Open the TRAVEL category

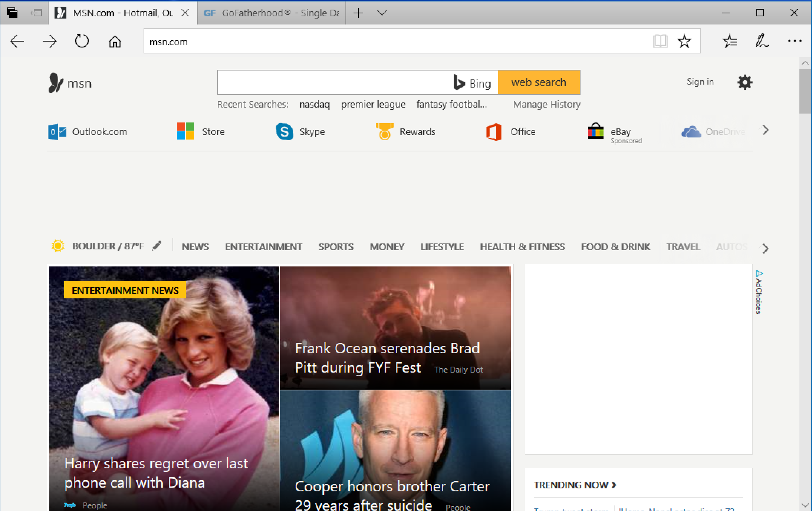click(x=683, y=247)
